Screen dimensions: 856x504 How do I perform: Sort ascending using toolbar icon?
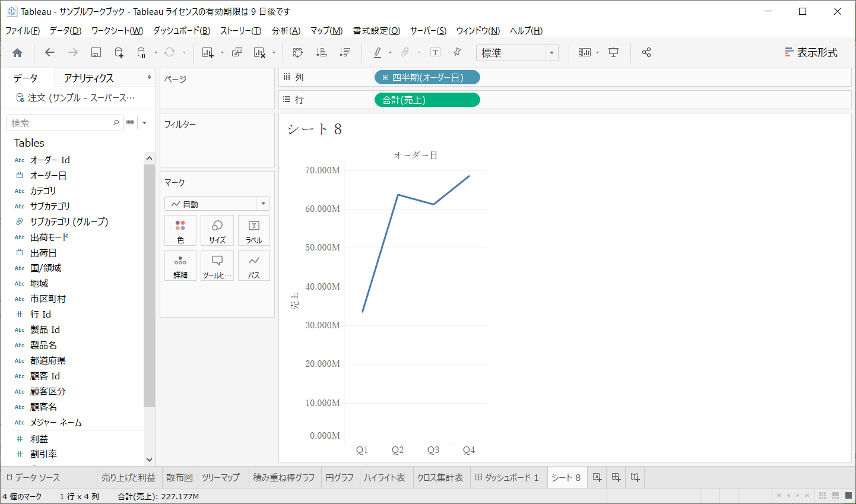(x=322, y=53)
